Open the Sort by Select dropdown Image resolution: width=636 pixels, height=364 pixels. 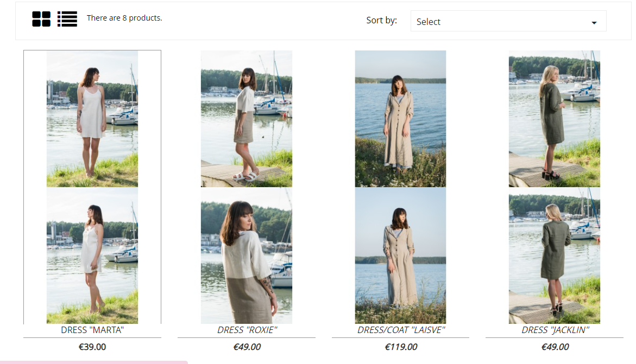(x=508, y=21)
